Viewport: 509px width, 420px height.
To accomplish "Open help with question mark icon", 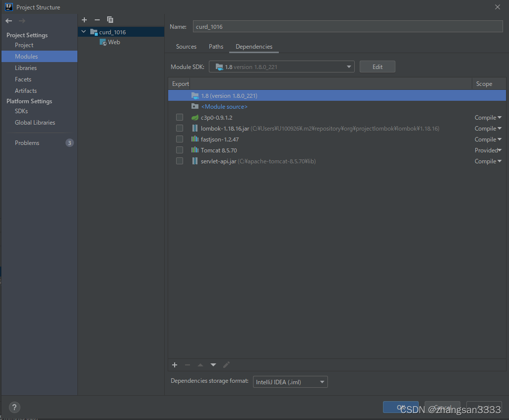I will click(x=14, y=407).
